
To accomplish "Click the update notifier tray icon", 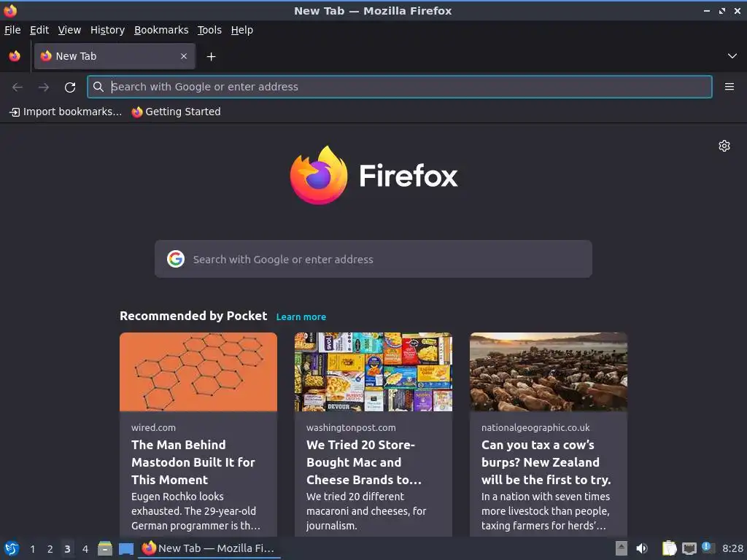I will pos(708,548).
